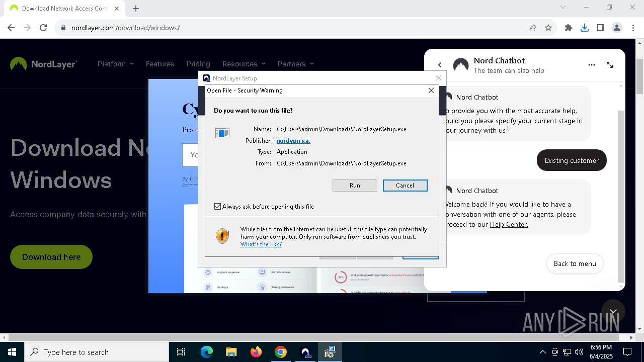Cancel the security warning dialog

[x=405, y=186]
